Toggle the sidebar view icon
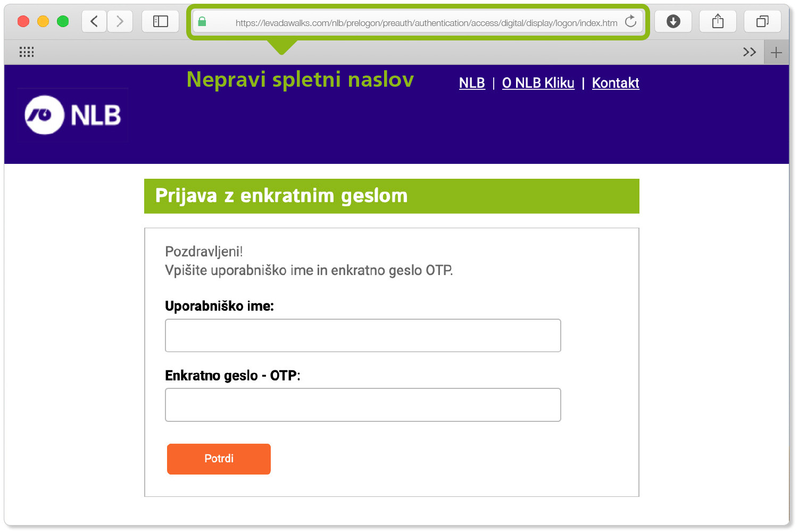This screenshot has width=798, height=532. point(160,21)
